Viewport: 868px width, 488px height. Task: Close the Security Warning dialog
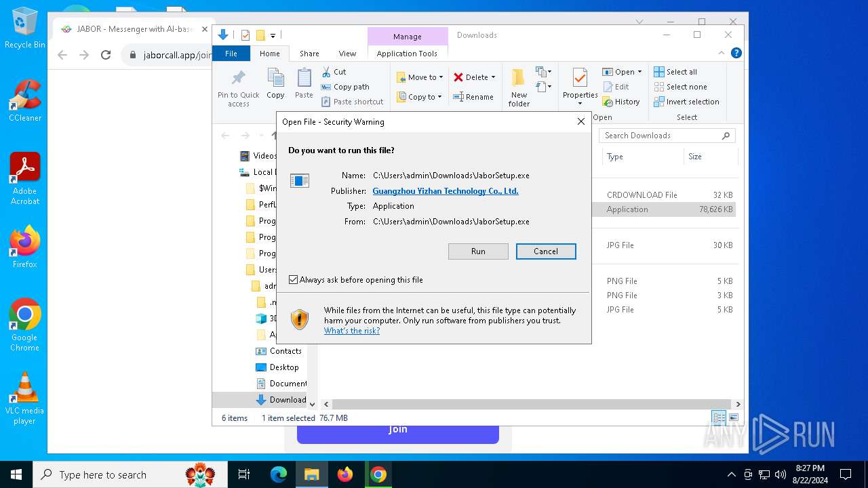coord(580,122)
